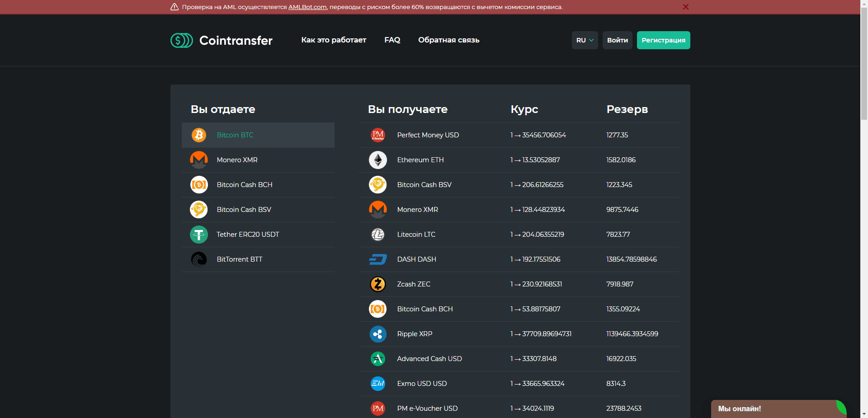Choose the Tether ERC20 USDT icon

pos(199,235)
